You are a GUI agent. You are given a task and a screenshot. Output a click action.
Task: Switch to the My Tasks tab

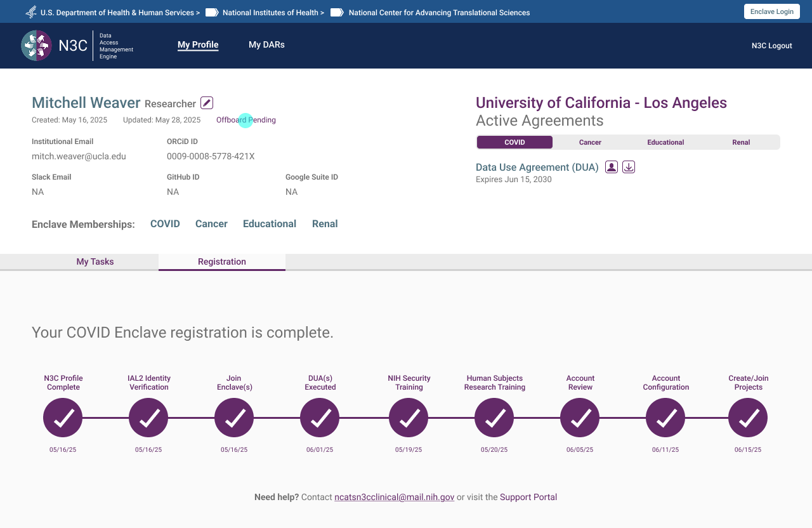95,261
